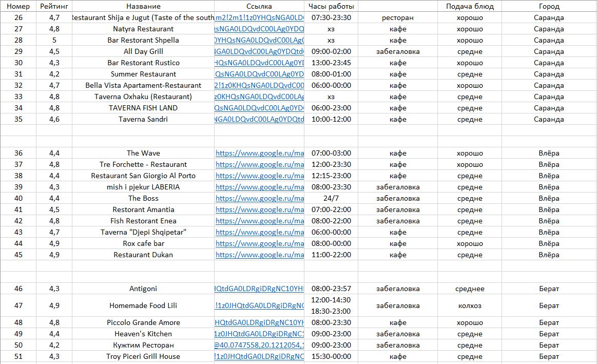Select the Ссылка column header
Image resolution: width=597 pixels, height=364 pixels.
[x=259, y=6]
